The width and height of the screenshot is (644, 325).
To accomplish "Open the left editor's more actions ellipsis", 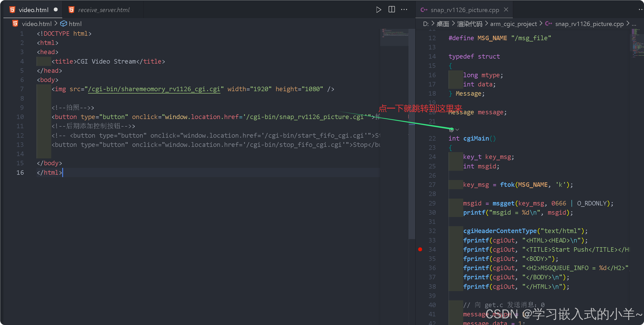I will (404, 10).
